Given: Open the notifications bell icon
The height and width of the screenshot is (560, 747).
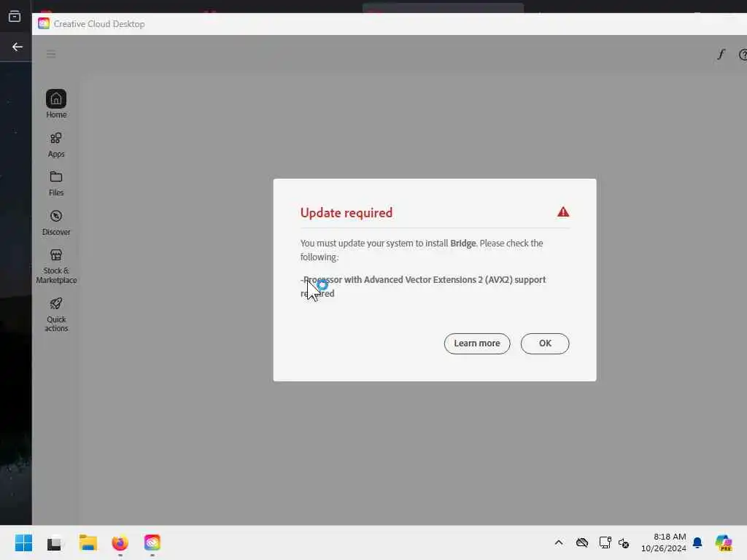Looking at the screenshot, I should [697, 542].
